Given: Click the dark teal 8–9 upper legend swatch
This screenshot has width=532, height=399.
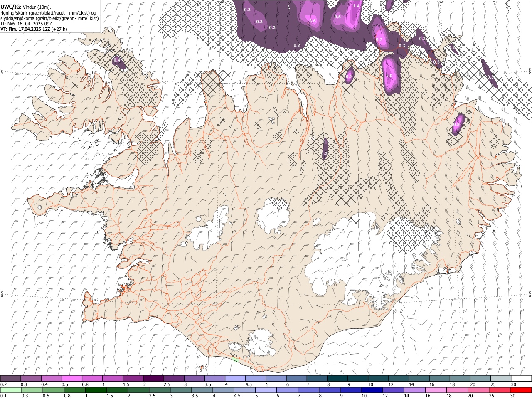Looking at the screenshot, I should (337, 379).
